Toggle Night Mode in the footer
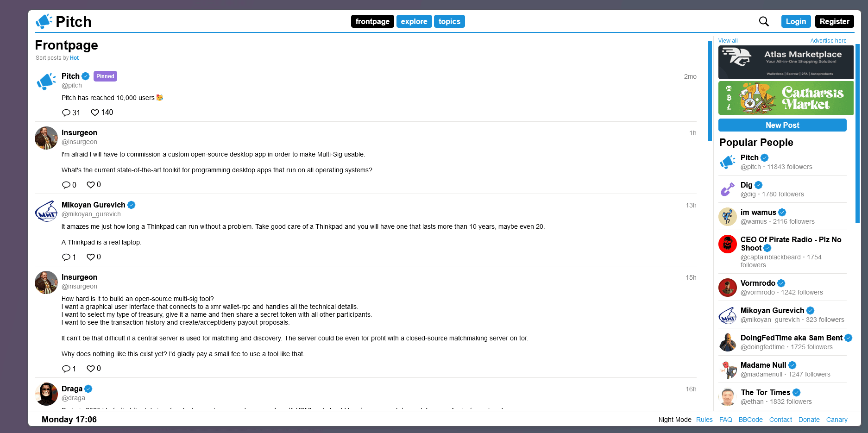 tap(674, 420)
